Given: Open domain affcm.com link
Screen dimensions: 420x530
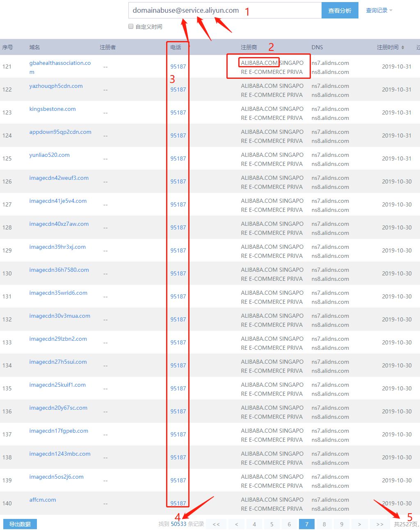Looking at the screenshot, I should [43, 500].
